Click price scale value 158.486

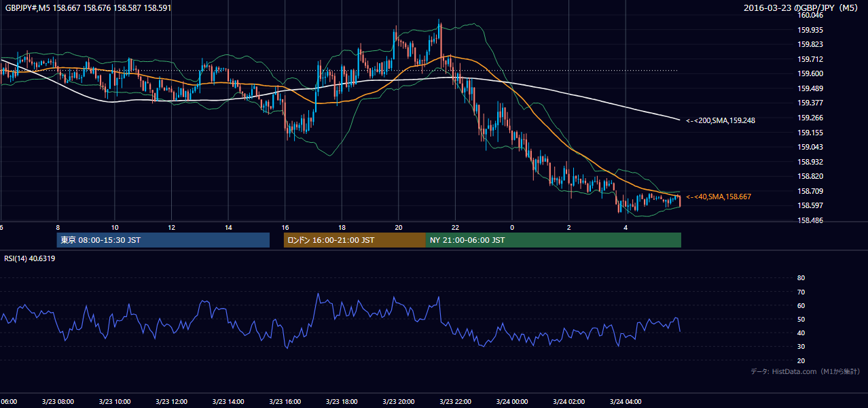810,221
